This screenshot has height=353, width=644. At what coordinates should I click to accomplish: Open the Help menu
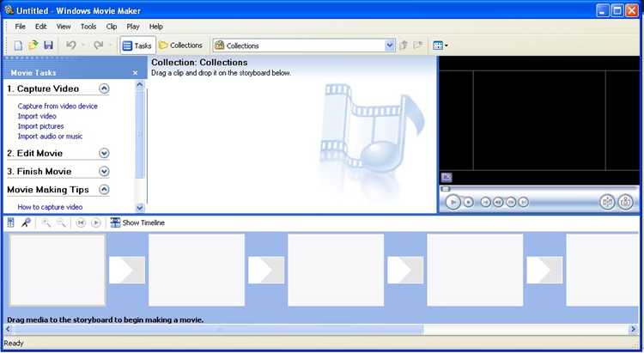pyautogui.click(x=155, y=27)
